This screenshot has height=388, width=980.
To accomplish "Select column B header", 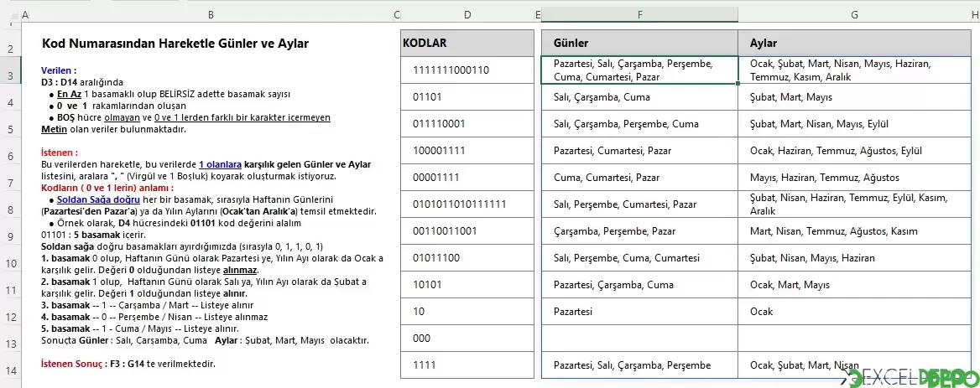I will [x=211, y=14].
